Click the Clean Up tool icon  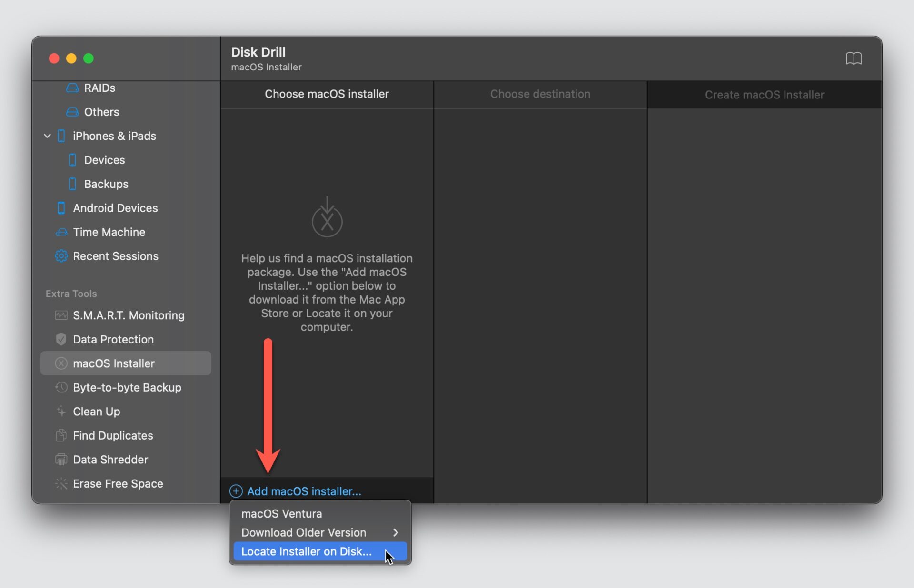pyautogui.click(x=61, y=412)
